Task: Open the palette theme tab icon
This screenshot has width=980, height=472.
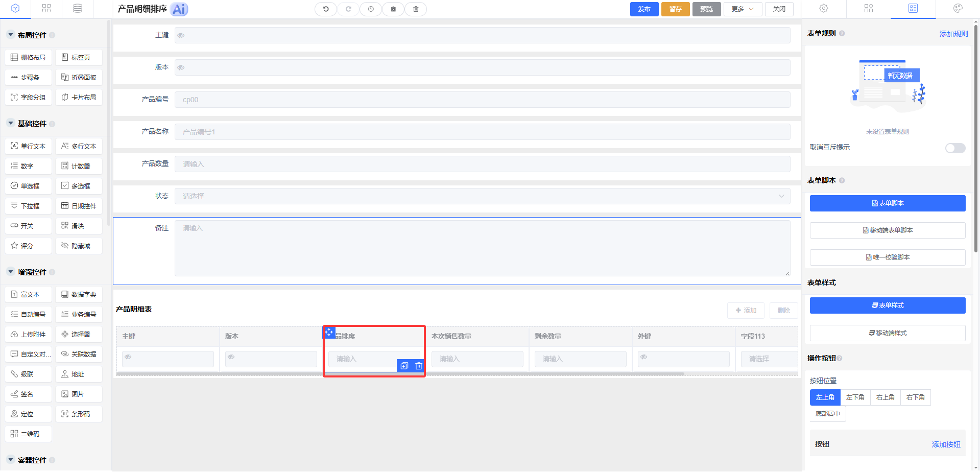Action: (958, 8)
